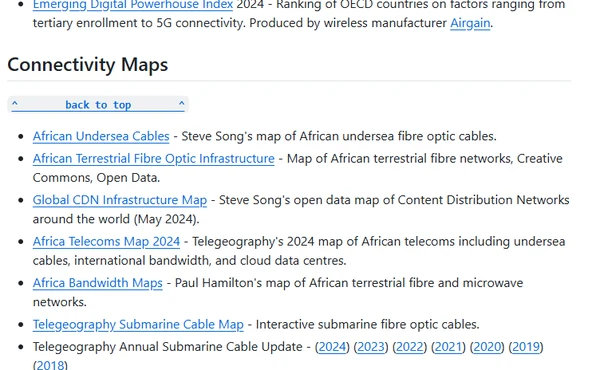Select the 'Connectivity Maps' heading text

88,65
